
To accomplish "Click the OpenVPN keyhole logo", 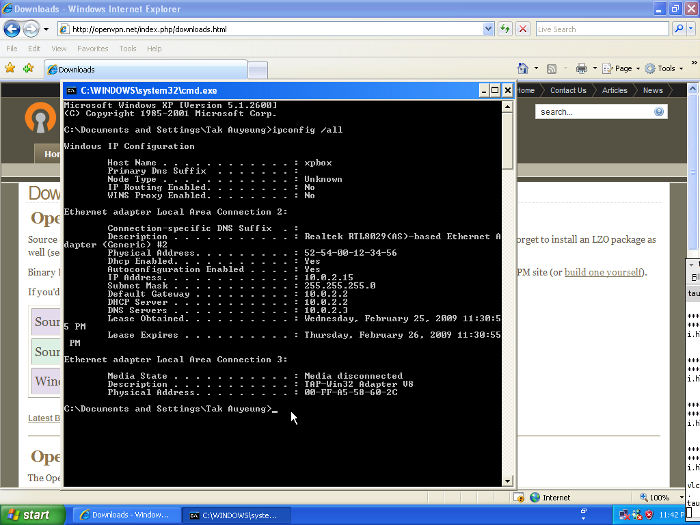I will coord(41,118).
